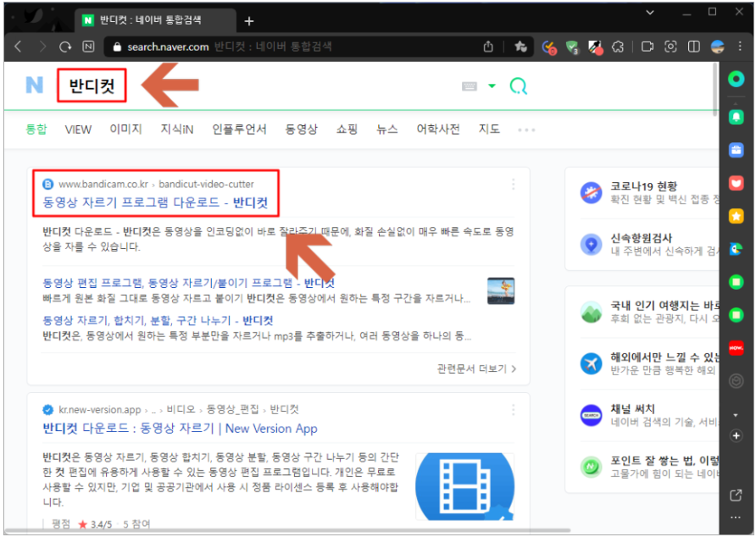Add side panel item with plus icon

737,435
